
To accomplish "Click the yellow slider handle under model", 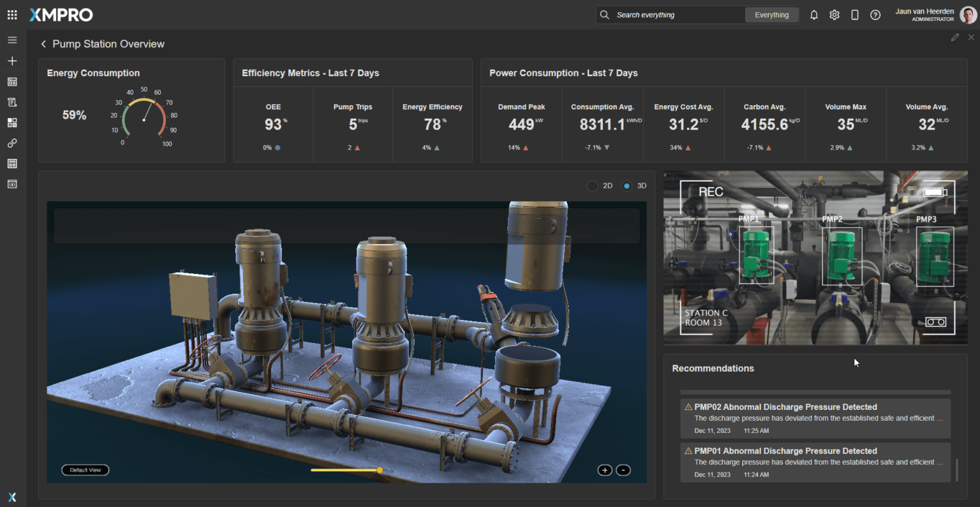I will pos(380,470).
